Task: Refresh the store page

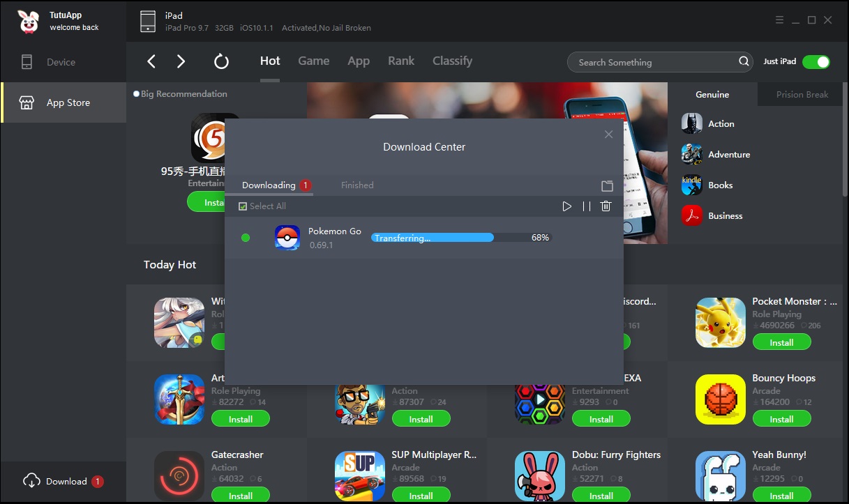Action: tap(221, 61)
